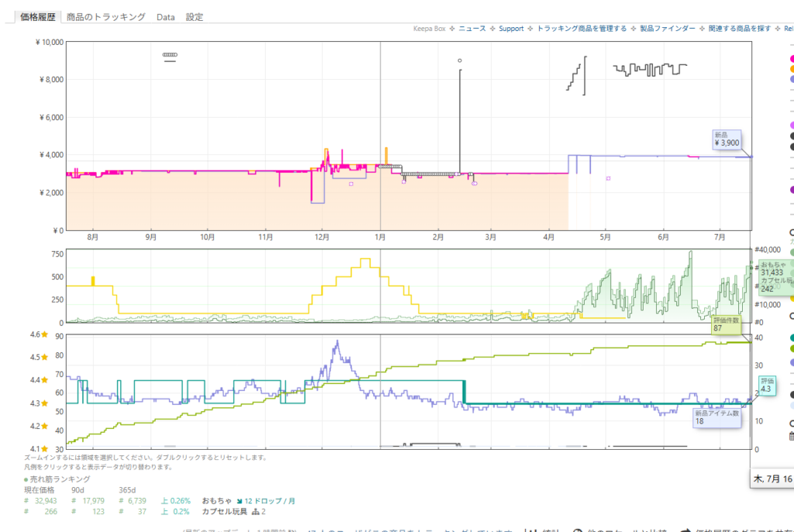Switch to the 価格履歴 tab
This screenshot has width=794, height=532.
(x=37, y=17)
